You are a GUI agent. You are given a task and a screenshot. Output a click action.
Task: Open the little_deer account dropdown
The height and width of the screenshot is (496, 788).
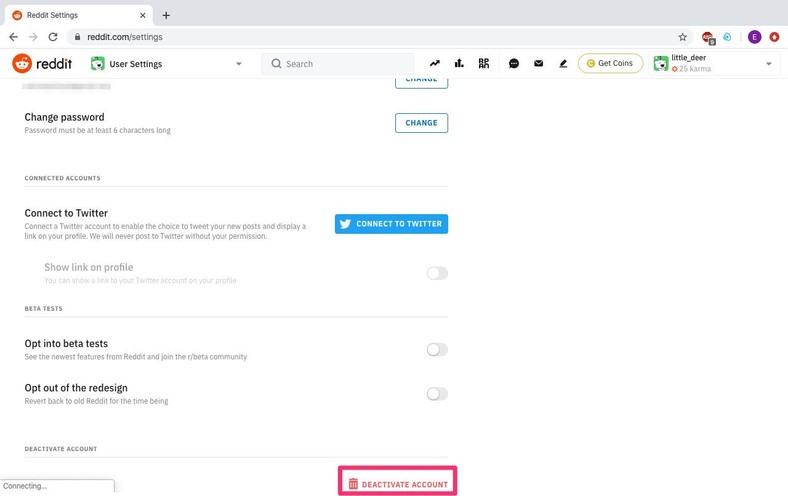click(x=714, y=63)
